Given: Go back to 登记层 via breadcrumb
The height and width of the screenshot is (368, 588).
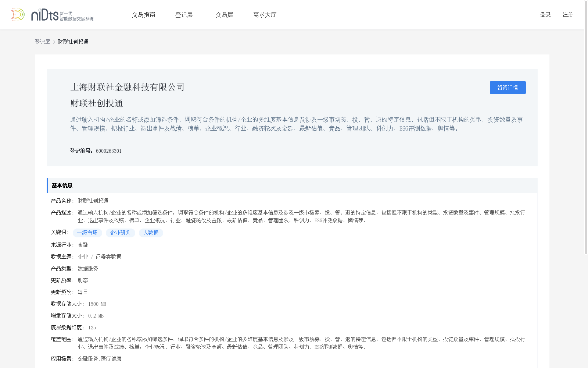Looking at the screenshot, I should pos(42,42).
